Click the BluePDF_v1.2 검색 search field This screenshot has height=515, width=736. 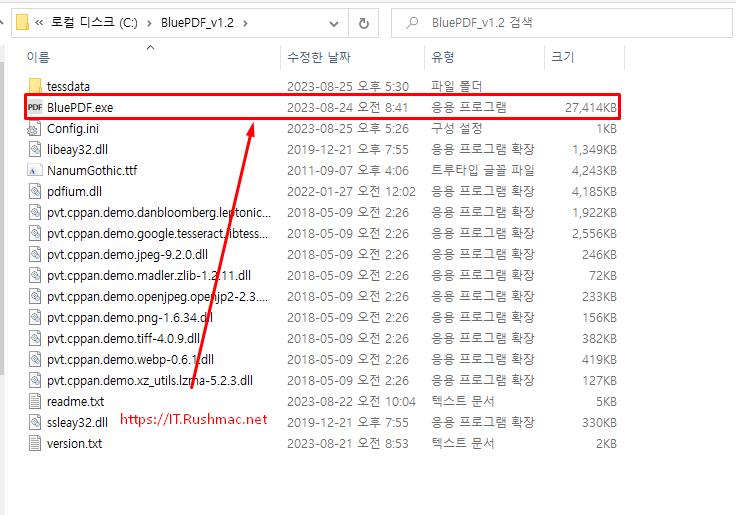pyautogui.click(x=562, y=23)
